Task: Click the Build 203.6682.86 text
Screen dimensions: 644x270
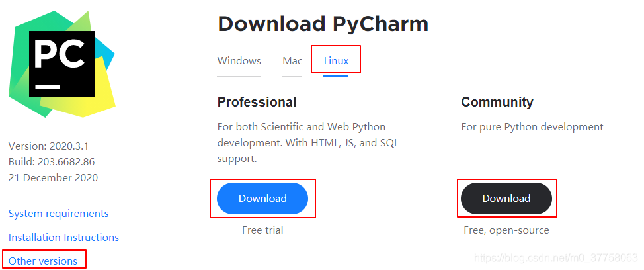Action: (x=52, y=161)
